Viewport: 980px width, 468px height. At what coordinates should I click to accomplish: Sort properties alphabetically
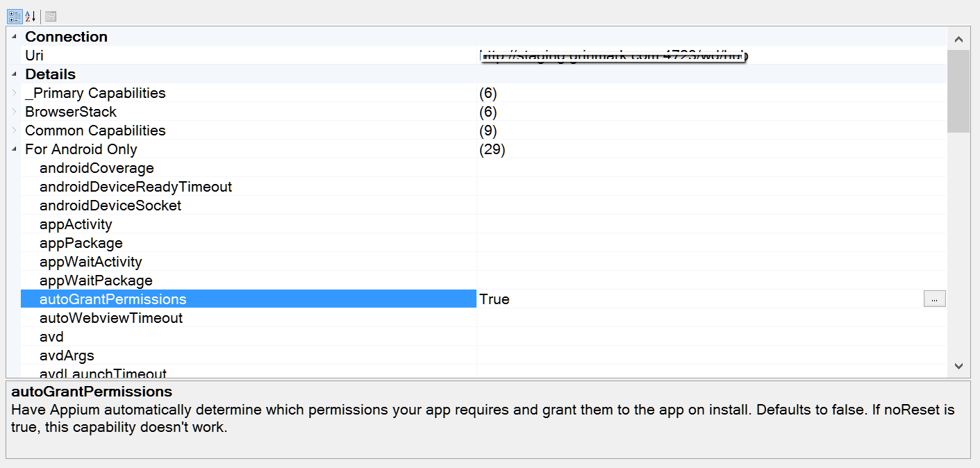click(x=30, y=16)
